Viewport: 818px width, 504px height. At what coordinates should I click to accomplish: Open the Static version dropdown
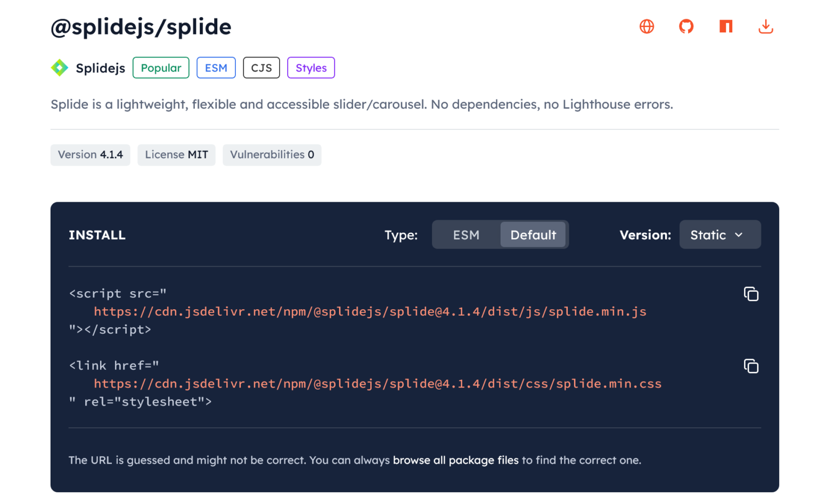pyautogui.click(x=708, y=235)
